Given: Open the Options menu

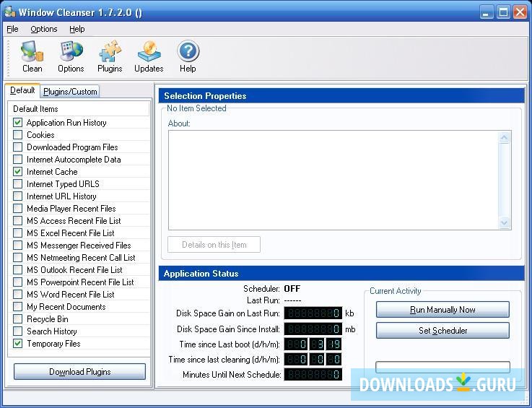Looking at the screenshot, I should (44, 29).
